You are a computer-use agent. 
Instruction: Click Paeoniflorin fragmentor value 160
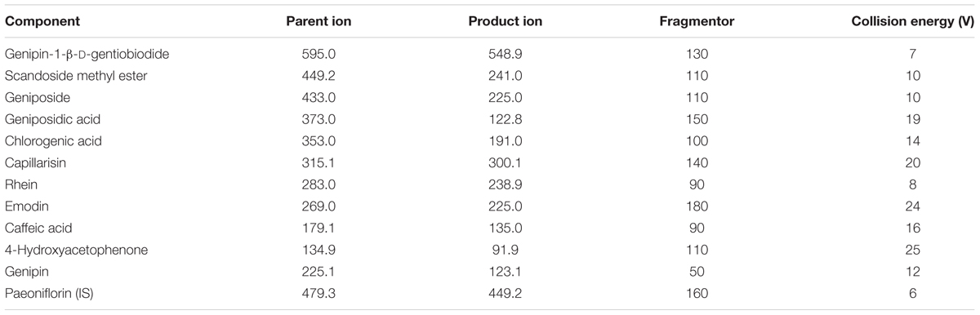[x=695, y=293]
